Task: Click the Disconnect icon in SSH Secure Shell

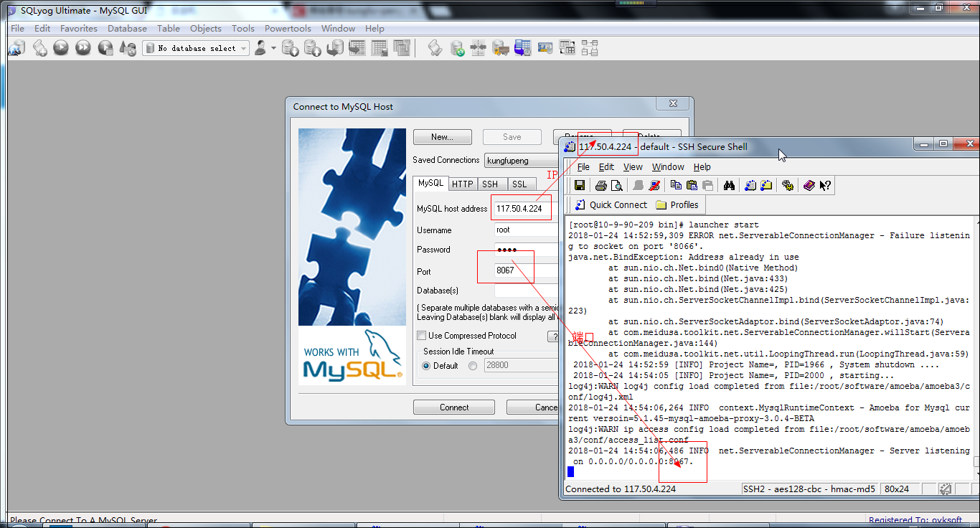Action: pyautogui.click(x=654, y=185)
